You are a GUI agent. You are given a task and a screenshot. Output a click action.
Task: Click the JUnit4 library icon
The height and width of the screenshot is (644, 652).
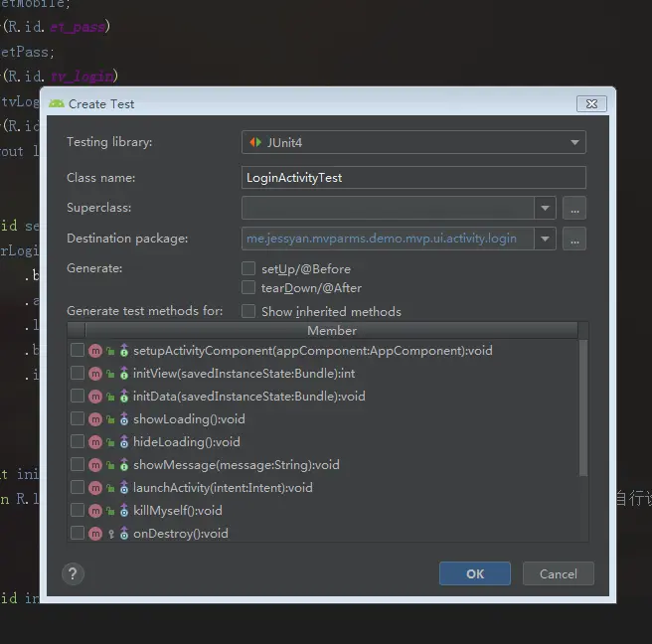point(255,142)
